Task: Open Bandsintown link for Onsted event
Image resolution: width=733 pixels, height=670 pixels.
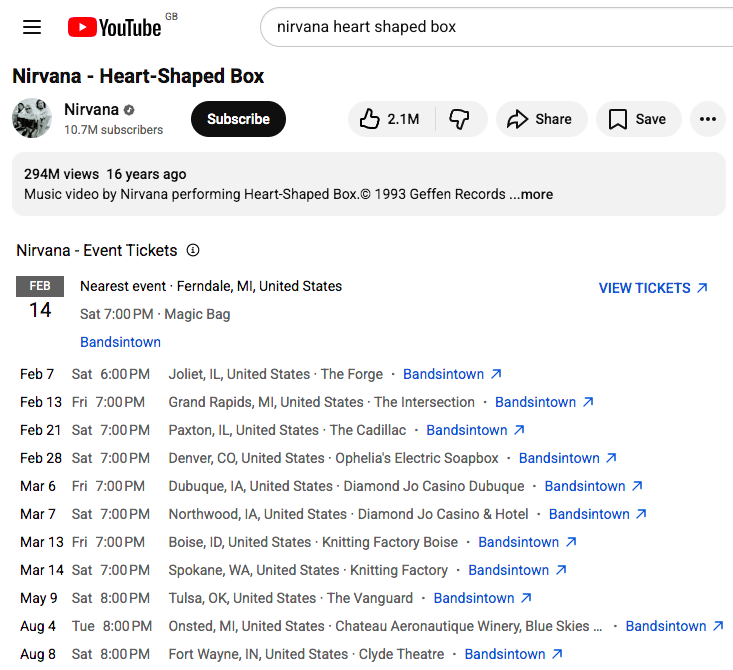Action: (675, 626)
